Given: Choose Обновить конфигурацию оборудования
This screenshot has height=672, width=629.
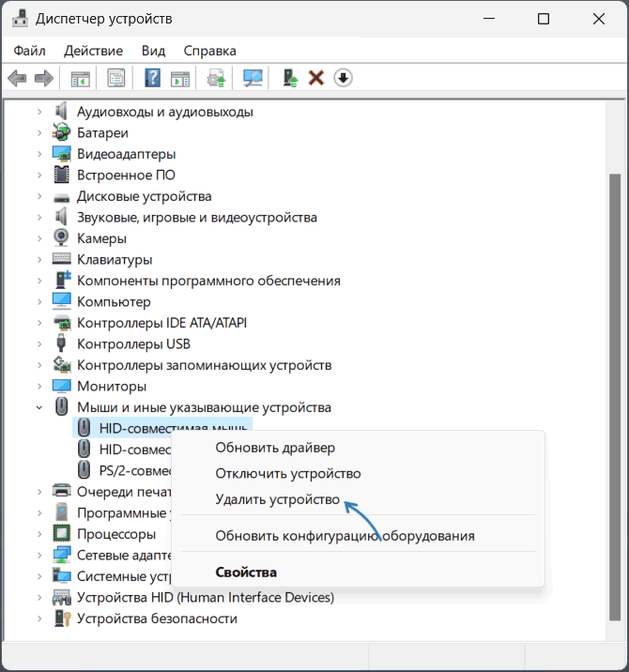Looking at the screenshot, I should click(x=358, y=536).
